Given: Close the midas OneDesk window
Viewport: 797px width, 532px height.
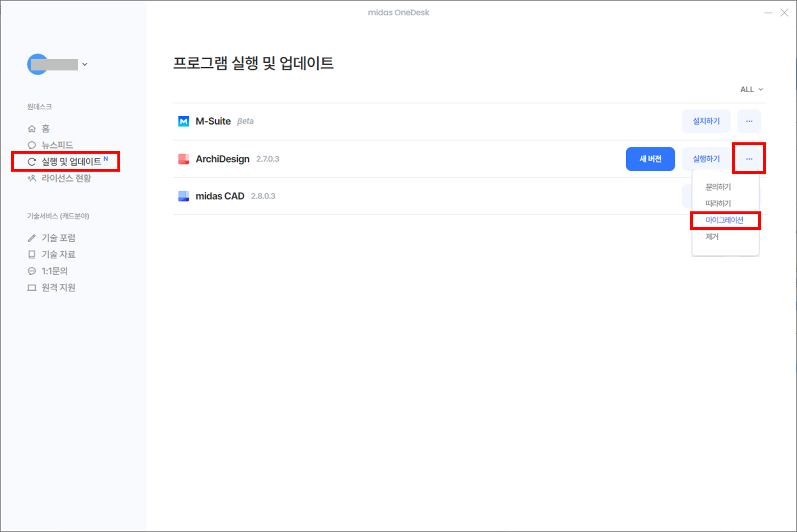Looking at the screenshot, I should [784, 13].
